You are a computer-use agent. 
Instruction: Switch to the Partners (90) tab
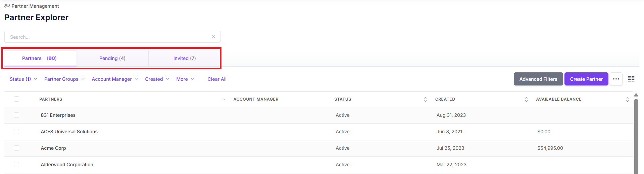click(x=40, y=58)
